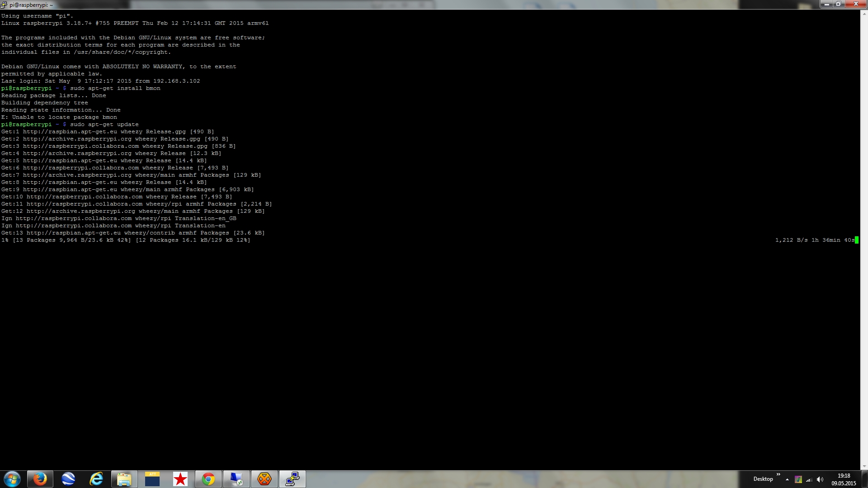The image size is (868, 488).
Task: Click 'Reading package lists... Done' line
Action: click(x=53, y=95)
